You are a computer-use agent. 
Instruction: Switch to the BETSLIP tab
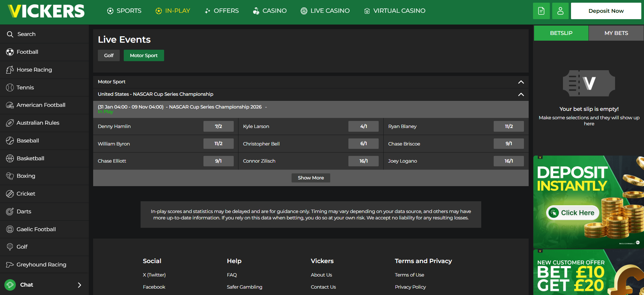pos(561,33)
